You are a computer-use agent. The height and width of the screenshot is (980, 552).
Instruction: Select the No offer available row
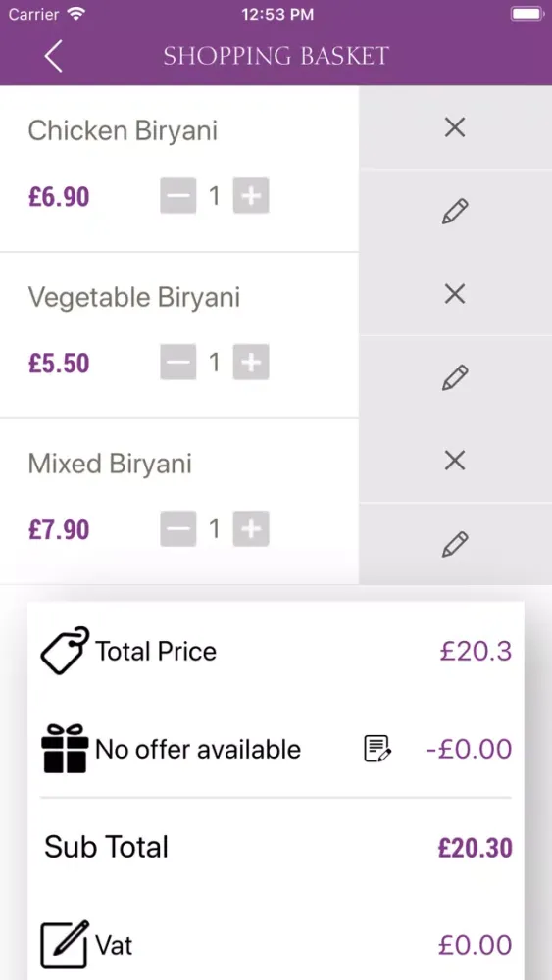[x=276, y=748]
